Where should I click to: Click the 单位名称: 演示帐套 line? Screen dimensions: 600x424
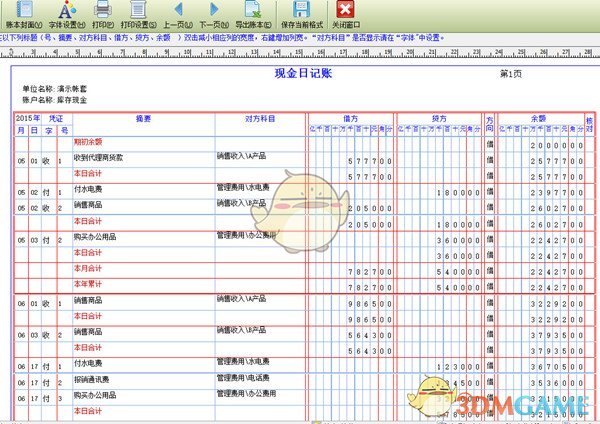coord(54,89)
